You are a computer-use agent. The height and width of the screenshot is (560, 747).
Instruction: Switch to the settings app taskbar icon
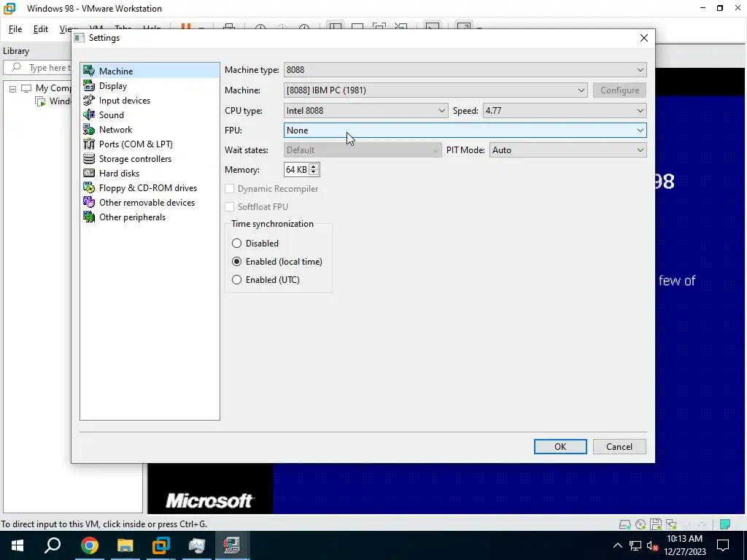(x=231, y=545)
